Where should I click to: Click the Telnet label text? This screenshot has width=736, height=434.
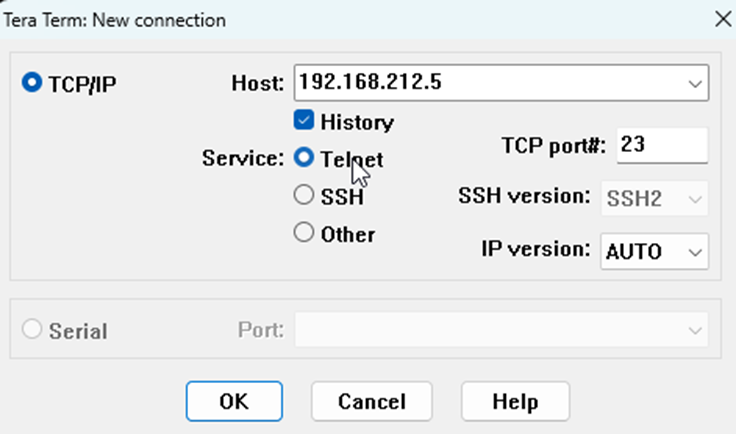[352, 160]
